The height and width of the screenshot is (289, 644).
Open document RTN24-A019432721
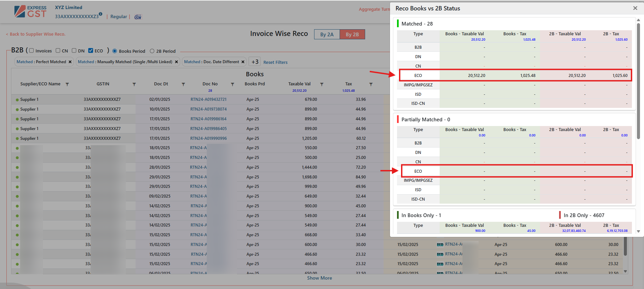208,99
